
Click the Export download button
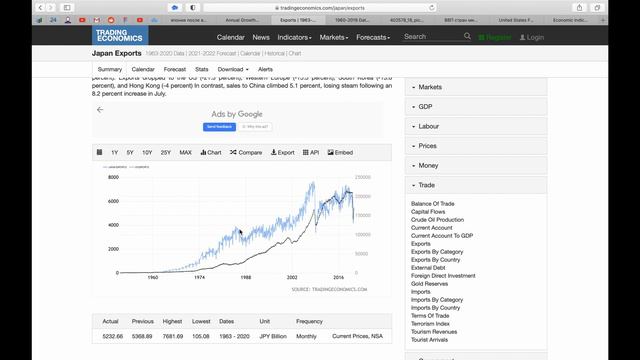point(282,152)
